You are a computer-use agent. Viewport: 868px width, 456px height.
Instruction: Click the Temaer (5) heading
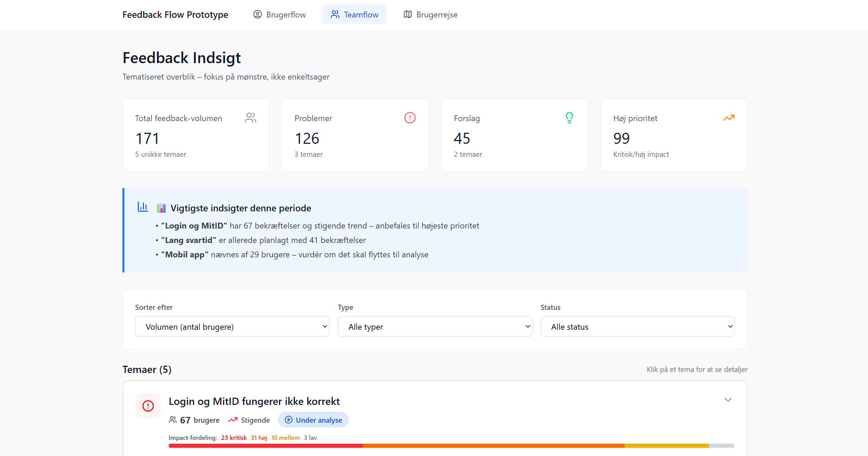click(147, 369)
